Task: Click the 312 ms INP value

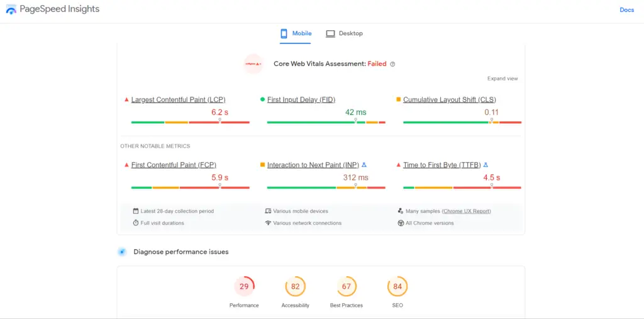Action: [356, 178]
